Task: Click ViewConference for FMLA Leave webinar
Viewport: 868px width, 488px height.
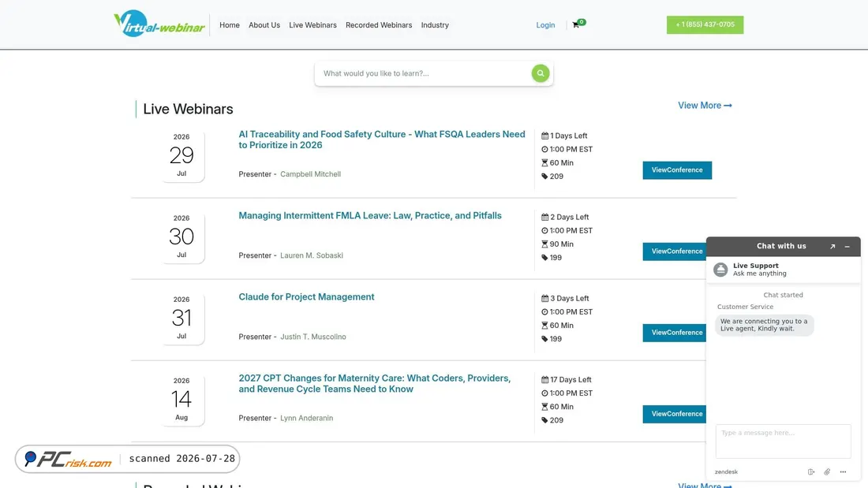Action: (674, 251)
